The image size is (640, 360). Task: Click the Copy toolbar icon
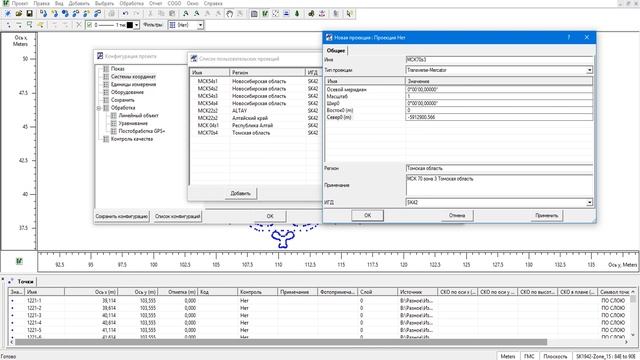coord(161,13)
